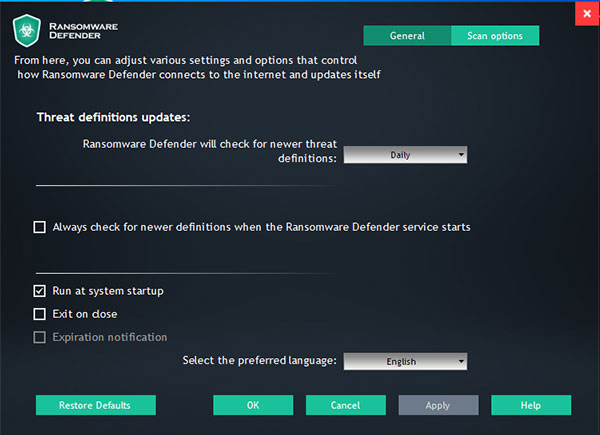Confirm settings with the OK button
The width and height of the screenshot is (600, 435).
tap(253, 405)
